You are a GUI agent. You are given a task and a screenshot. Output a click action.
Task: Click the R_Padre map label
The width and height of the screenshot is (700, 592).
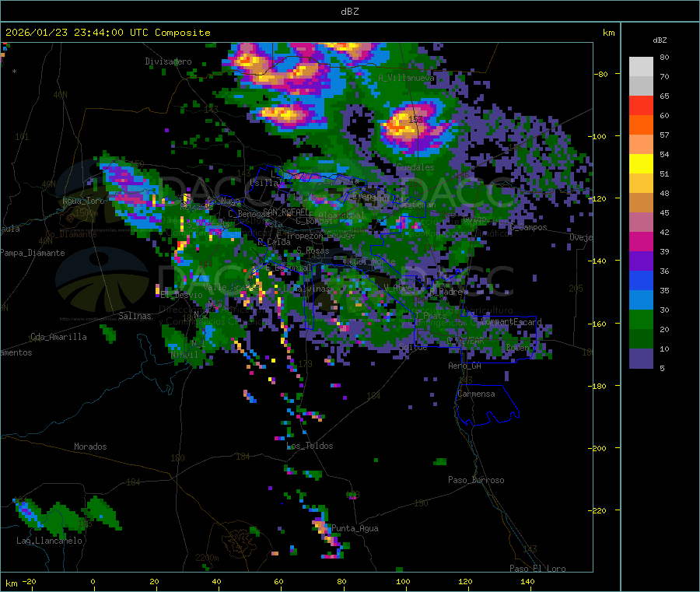[446, 292]
